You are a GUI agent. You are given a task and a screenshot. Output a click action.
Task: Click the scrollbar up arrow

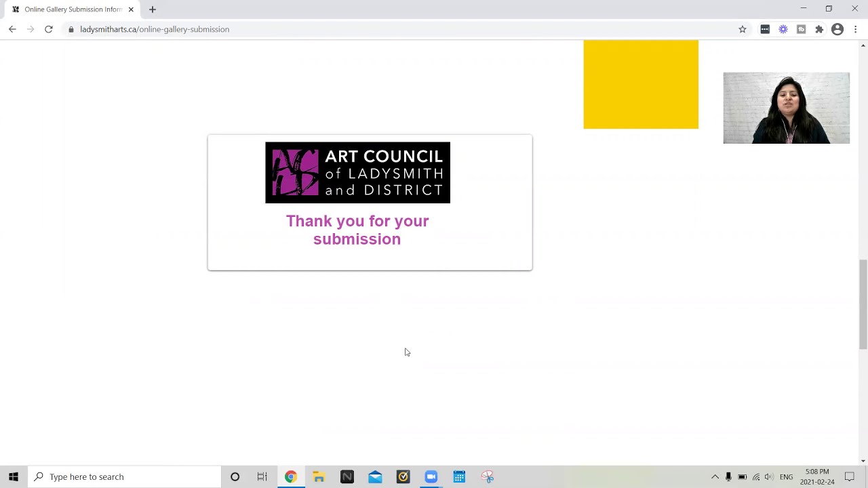point(863,45)
